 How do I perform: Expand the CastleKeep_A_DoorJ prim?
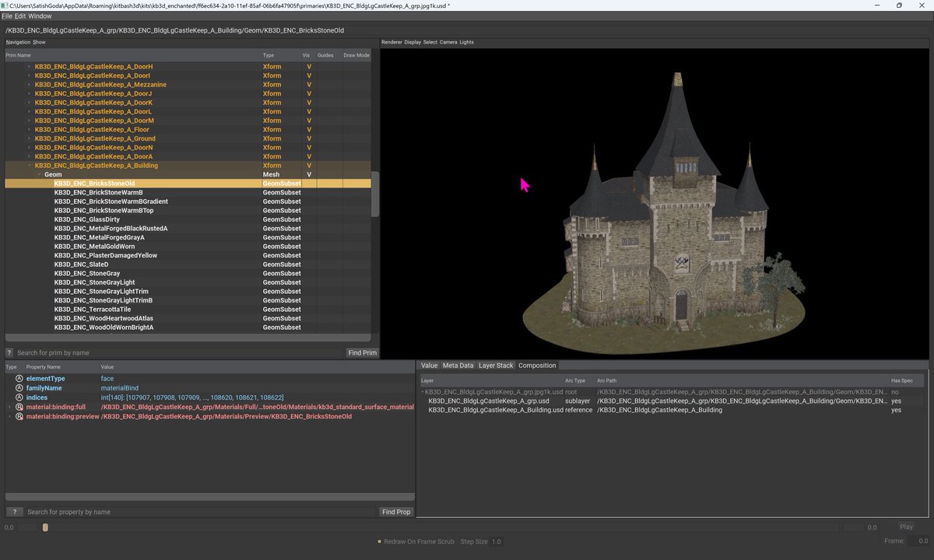(x=30, y=93)
